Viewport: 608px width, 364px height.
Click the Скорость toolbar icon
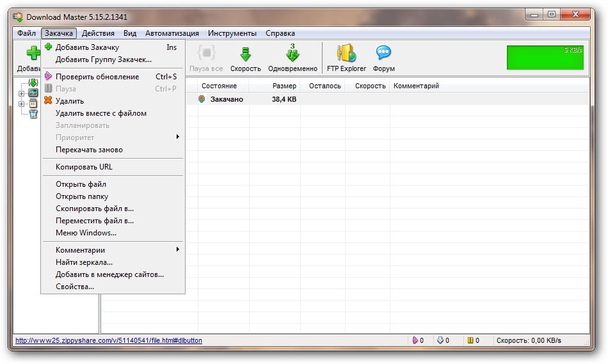click(245, 58)
